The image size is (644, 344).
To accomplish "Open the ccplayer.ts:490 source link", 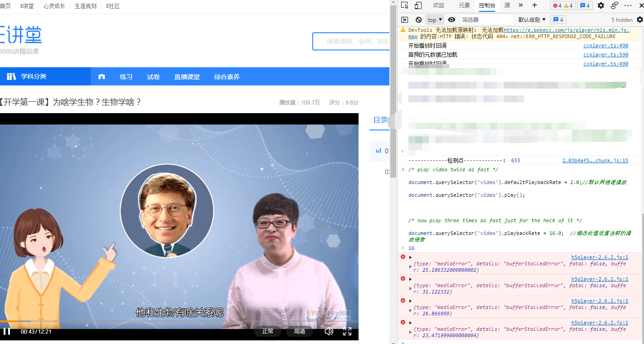I will click(606, 45).
